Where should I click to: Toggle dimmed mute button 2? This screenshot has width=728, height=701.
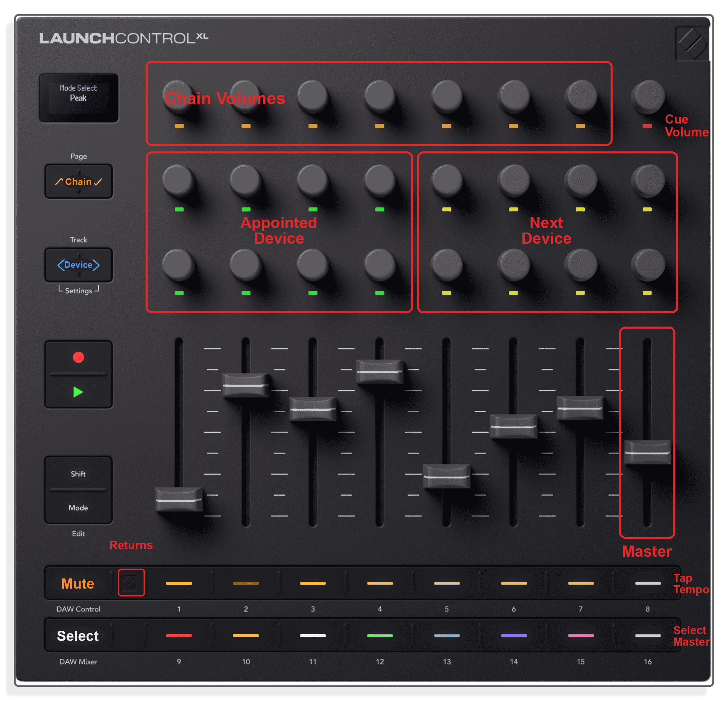(x=246, y=583)
